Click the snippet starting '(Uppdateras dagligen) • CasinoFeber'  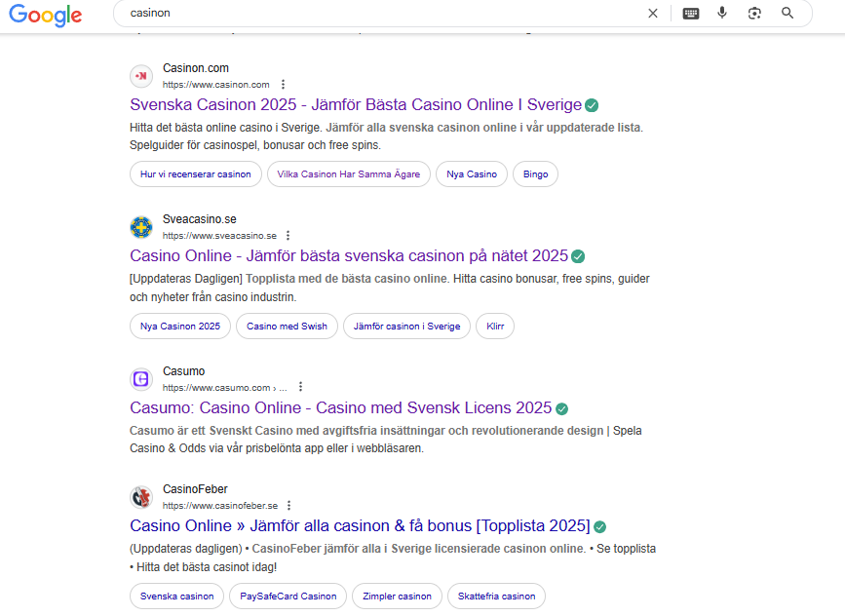[393, 558]
